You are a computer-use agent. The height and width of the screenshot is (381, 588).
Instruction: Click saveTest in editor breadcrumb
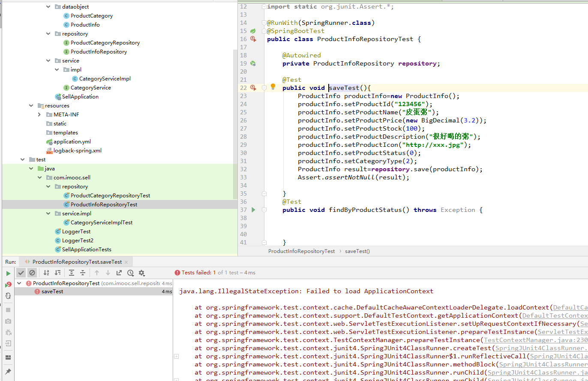click(x=357, y=251)
